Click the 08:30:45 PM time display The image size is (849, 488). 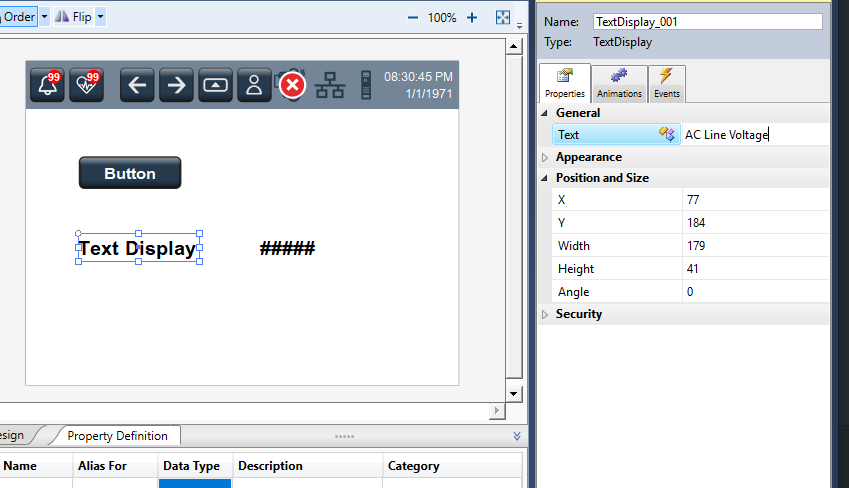(419, 77)
